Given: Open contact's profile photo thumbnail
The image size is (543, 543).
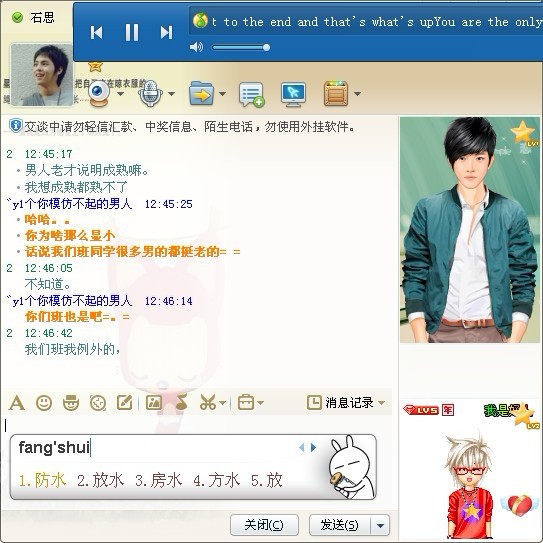Looking at the screenshot, I should click(42, 74).
